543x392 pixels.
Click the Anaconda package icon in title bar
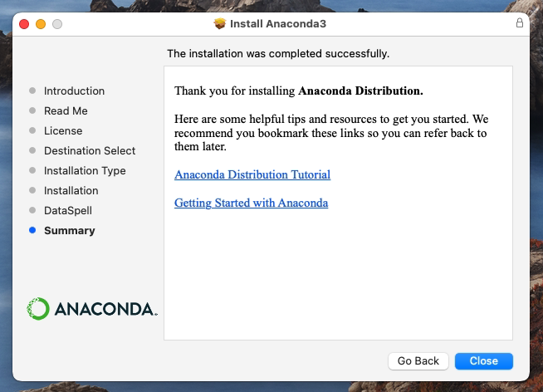tap(220, 24)
